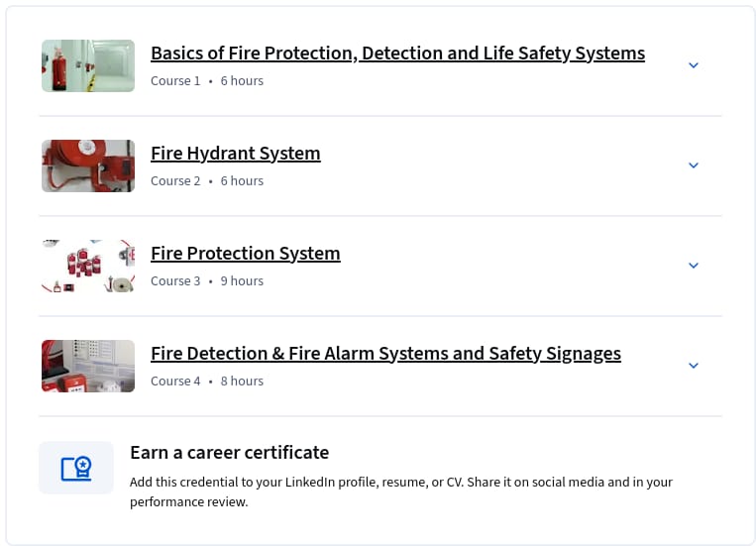Image resolution: width=756 pixels, height=546 pixels.
Task: Open the Fire Protection System link
Action: point(246,254)
